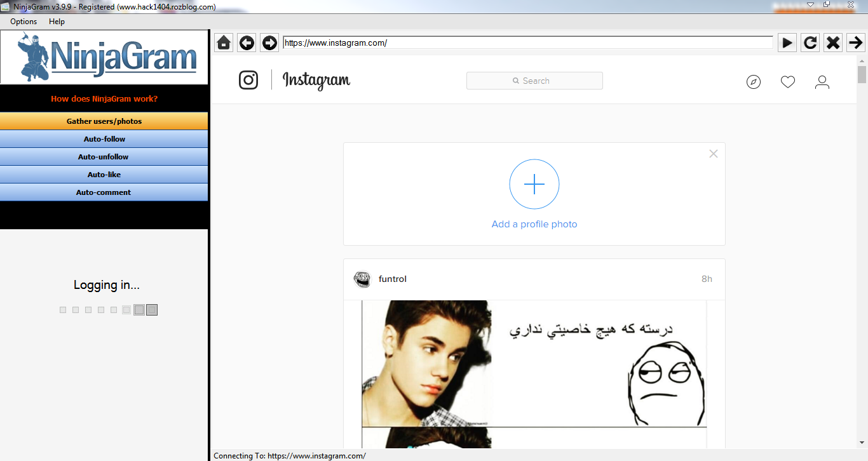Screen dimensions: 868x461
Task: Click the browser Home icon
Action: [x=224, y=43]
